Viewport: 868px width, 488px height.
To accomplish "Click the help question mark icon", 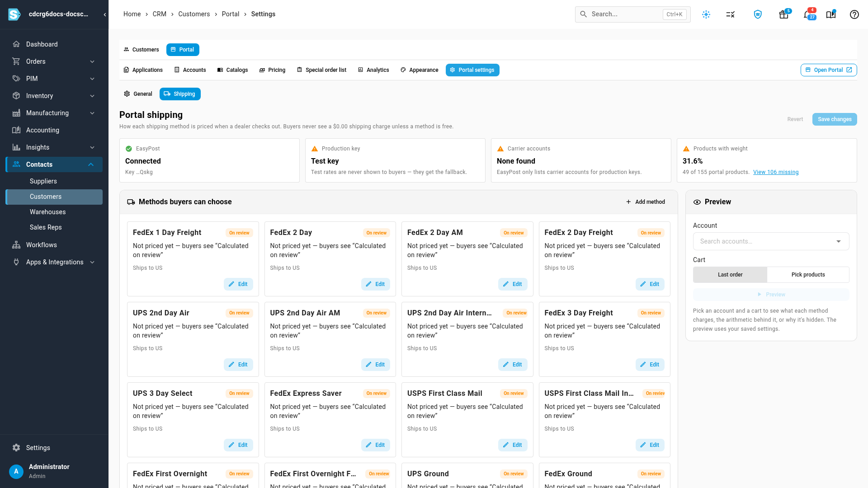I will pyautogui.click(x=854, y=14).
